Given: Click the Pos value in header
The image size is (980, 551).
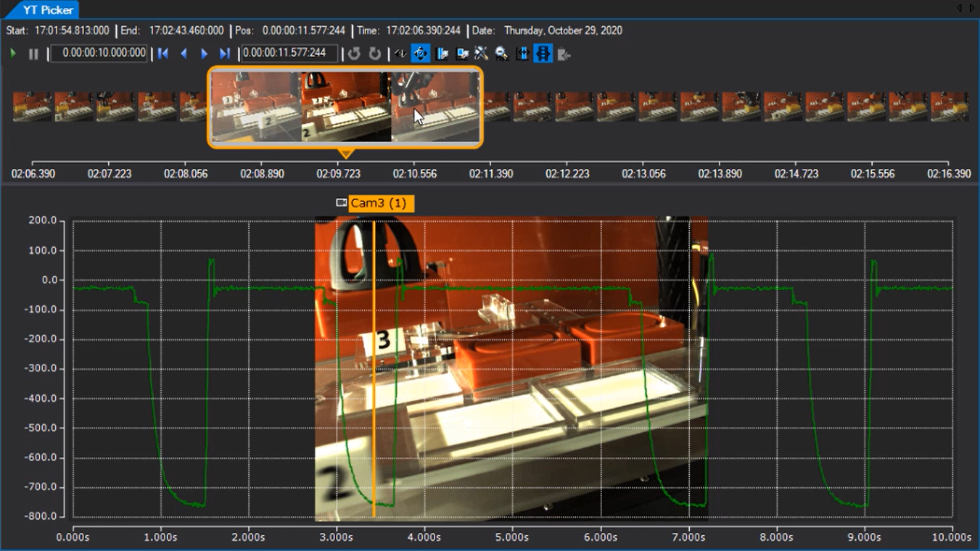Looking at the screenshot, I should coord(304,30).
